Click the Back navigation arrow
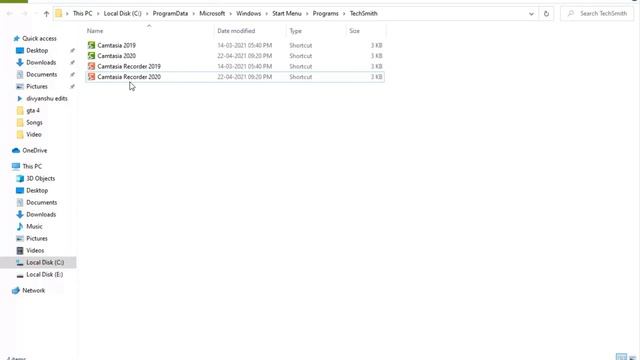Screen dimensions: 640x360 [10, 13]
